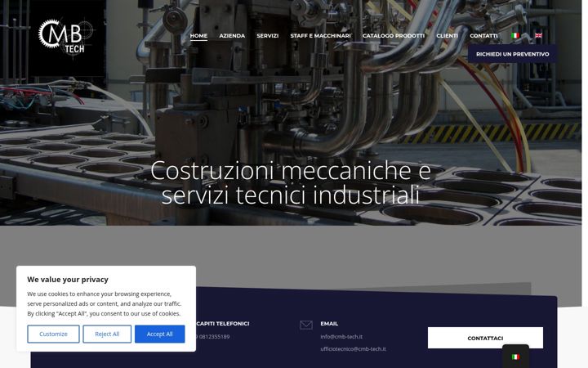588x368 pixels.
Task: Go to the SERVIZI page
Action: tap(267, 36)
